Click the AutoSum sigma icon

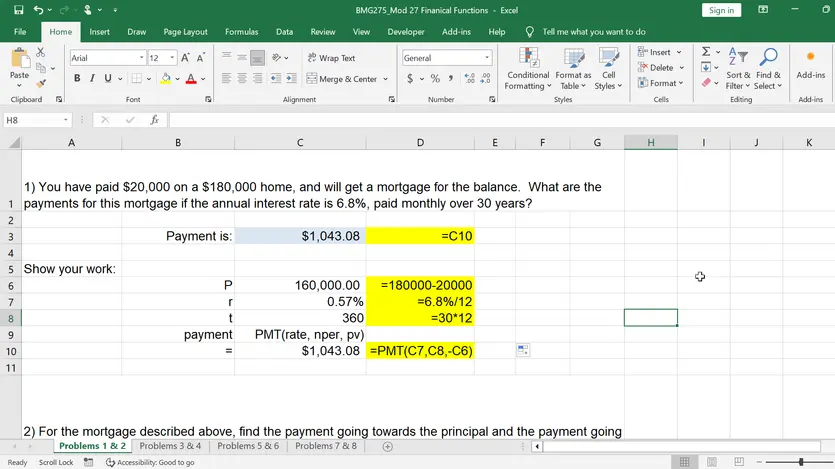click(706, 51)
